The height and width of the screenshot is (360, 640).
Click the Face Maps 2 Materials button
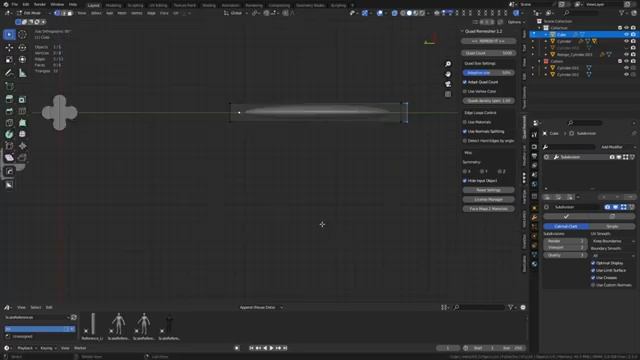point(488,209)
